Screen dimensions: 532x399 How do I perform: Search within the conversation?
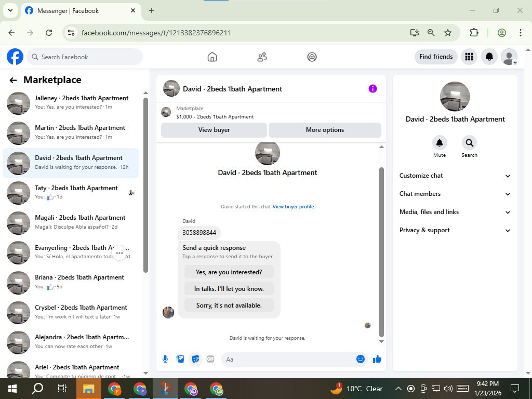(469, 143)
